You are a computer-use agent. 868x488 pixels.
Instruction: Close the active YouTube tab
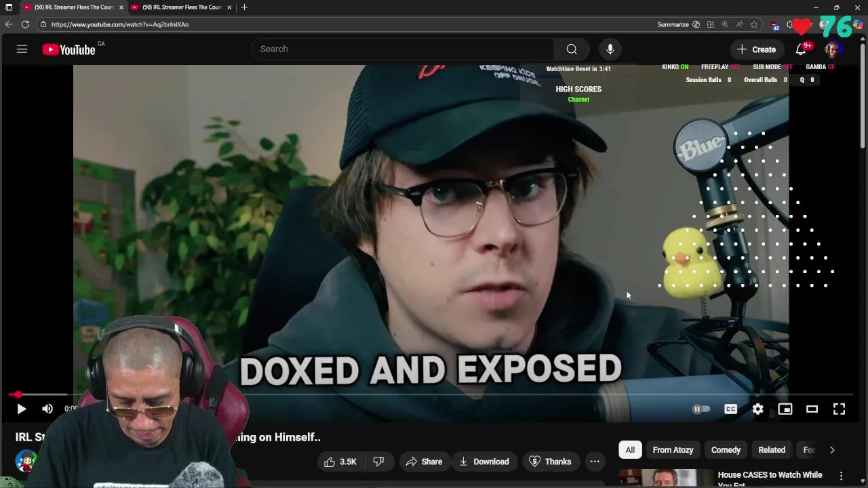click(121, 7)
